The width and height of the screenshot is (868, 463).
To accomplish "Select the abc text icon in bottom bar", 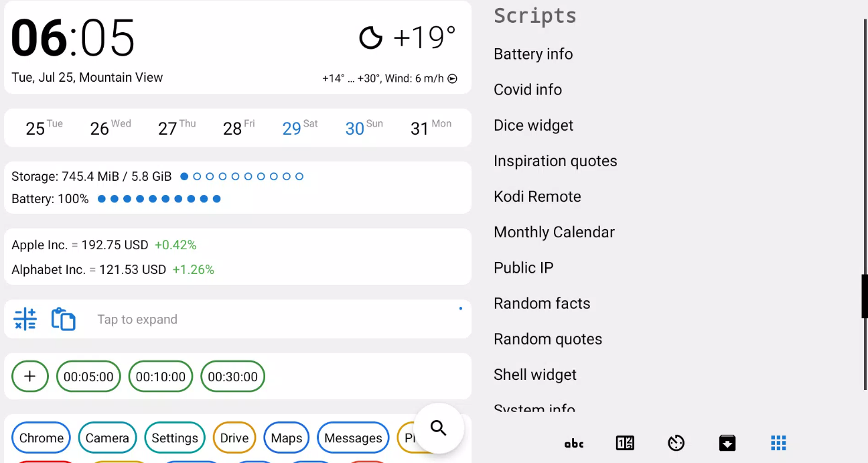I will pyautogui.click(x=574, y=443).
